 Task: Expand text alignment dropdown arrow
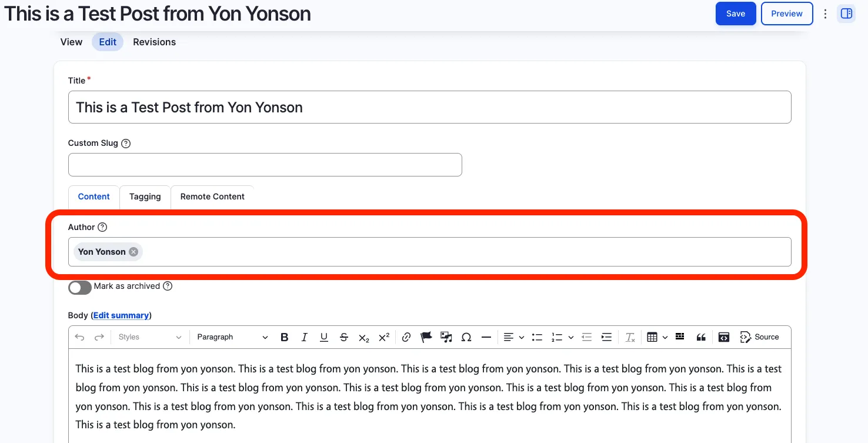522,338
